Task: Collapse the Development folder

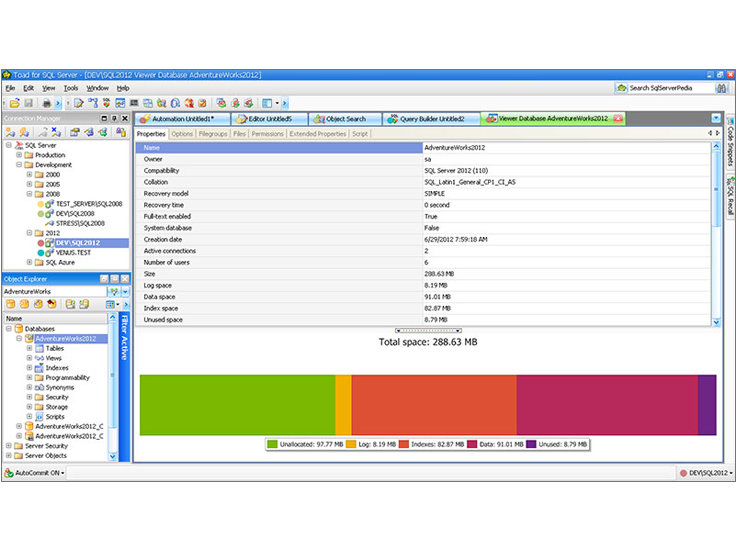Action: pos(19,165)
